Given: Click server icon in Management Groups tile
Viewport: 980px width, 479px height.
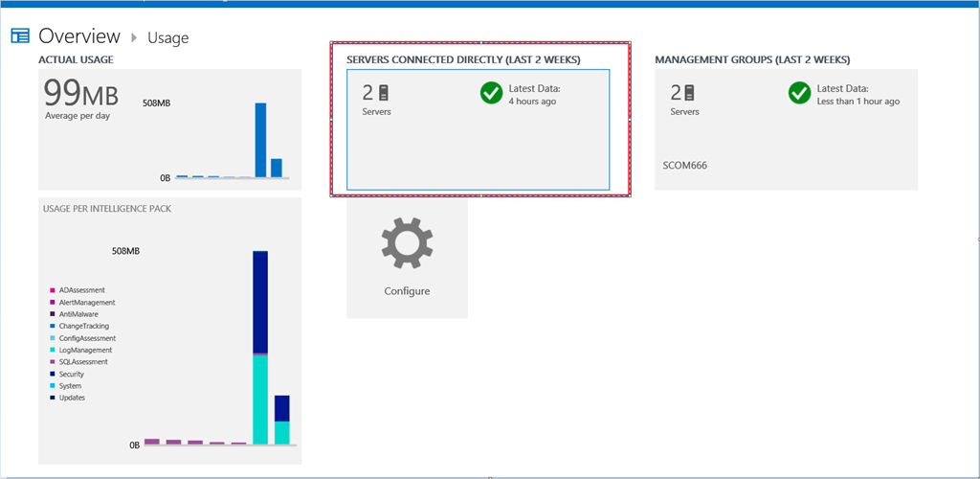Looking at the screenshot, I should point(689,93).
